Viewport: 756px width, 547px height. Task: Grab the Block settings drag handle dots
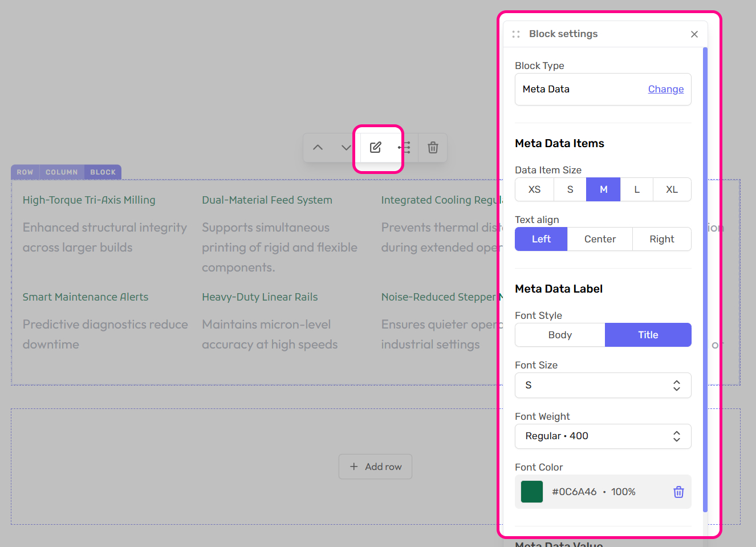coord(516,34)
